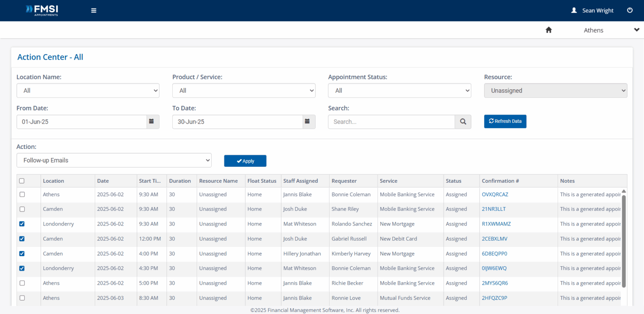Sort table by Staff Assigned column
Image resolution: width=644 pixels, height=314 pixels.
(301, 181)
